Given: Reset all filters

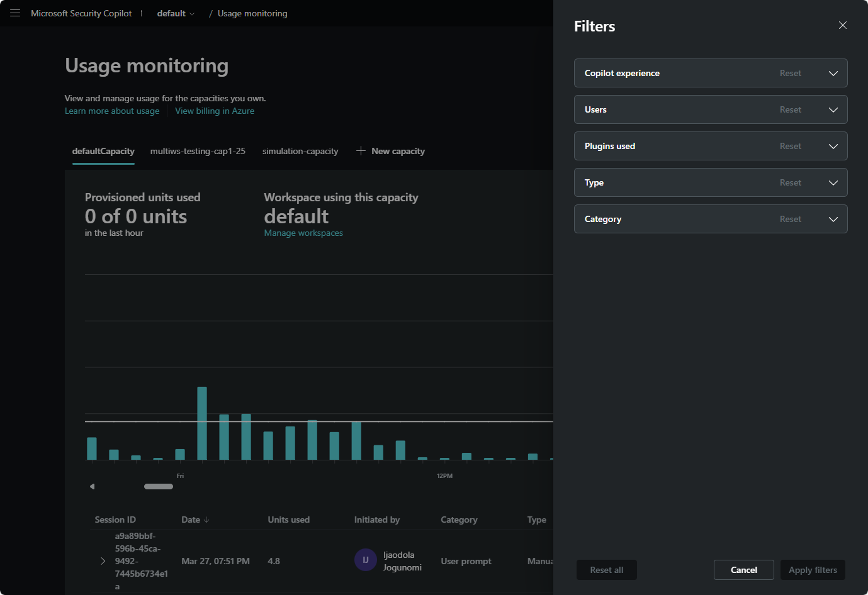Looking at the screenshot, I should pos(606,570).
